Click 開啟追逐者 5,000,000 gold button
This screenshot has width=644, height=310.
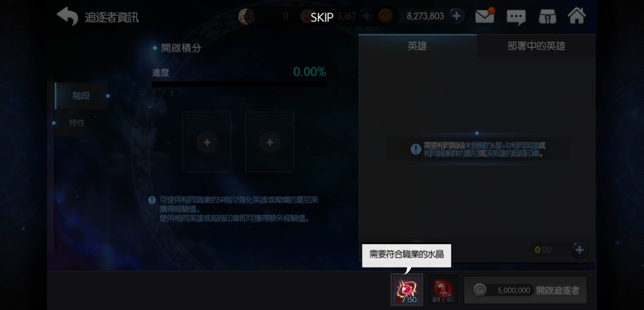(525, 290)
